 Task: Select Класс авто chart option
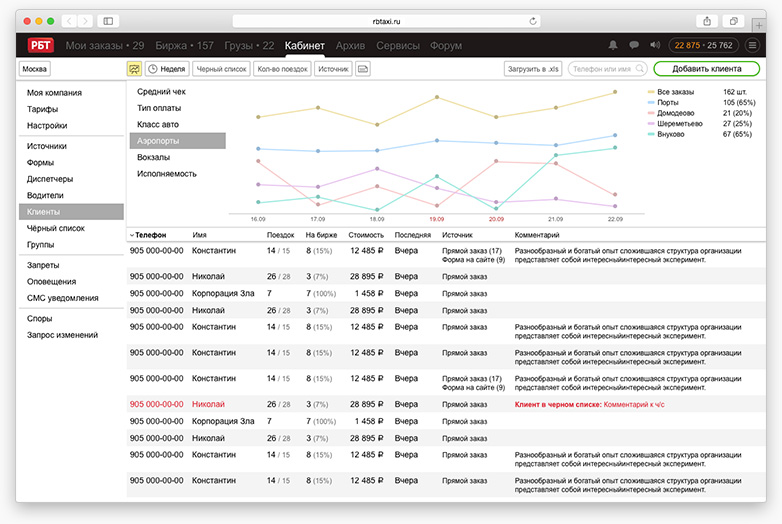click(158, 125)
